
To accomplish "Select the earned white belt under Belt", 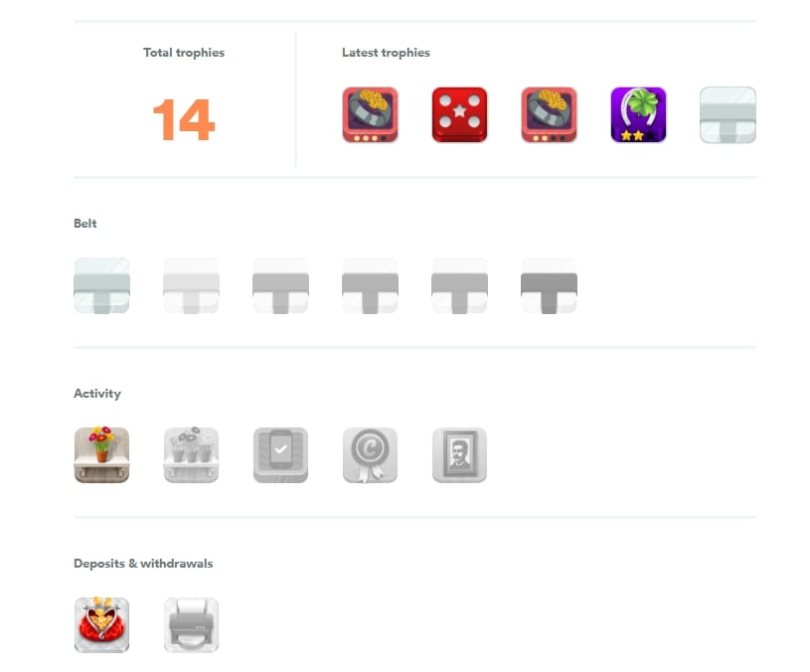I will pos(101,285).
